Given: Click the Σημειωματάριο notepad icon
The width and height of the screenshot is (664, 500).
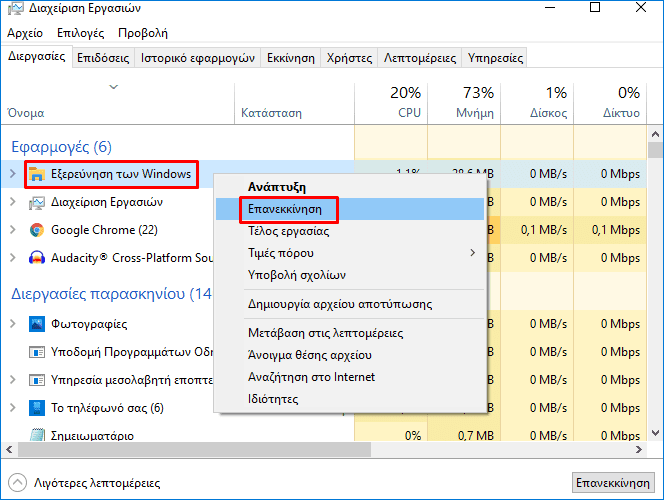Looking at the screenshot, I should tap(37, 435).
